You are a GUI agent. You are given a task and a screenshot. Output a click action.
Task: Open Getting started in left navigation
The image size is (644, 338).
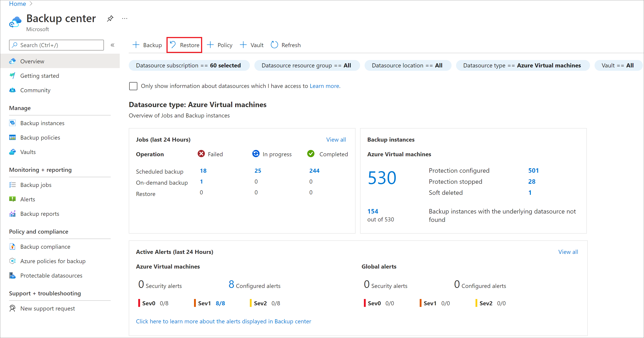tap(40, 76)
